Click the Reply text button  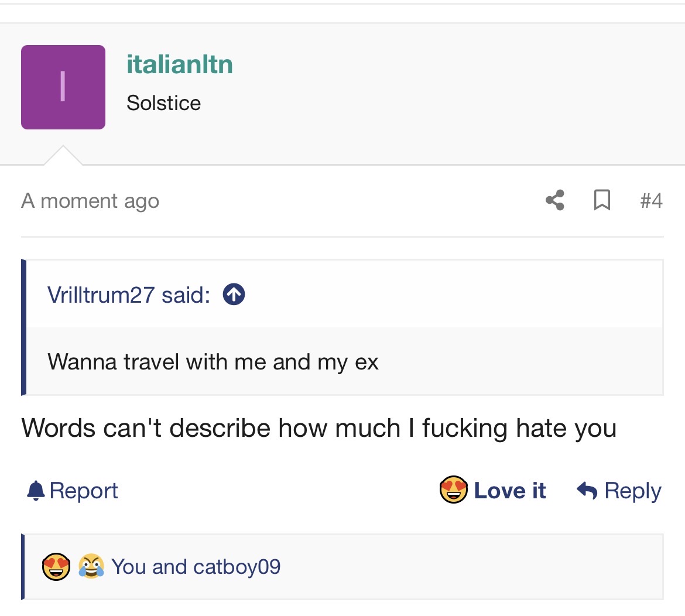(632, 491)
